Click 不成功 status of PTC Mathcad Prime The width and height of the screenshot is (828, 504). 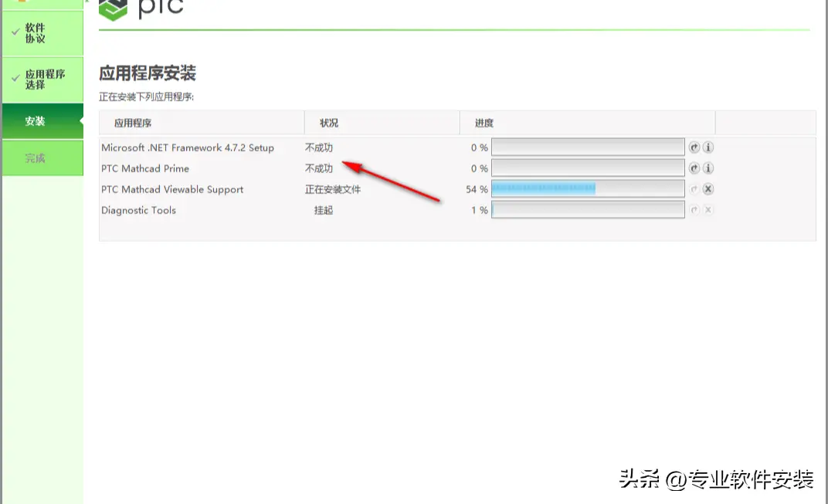tap(319, 168)
